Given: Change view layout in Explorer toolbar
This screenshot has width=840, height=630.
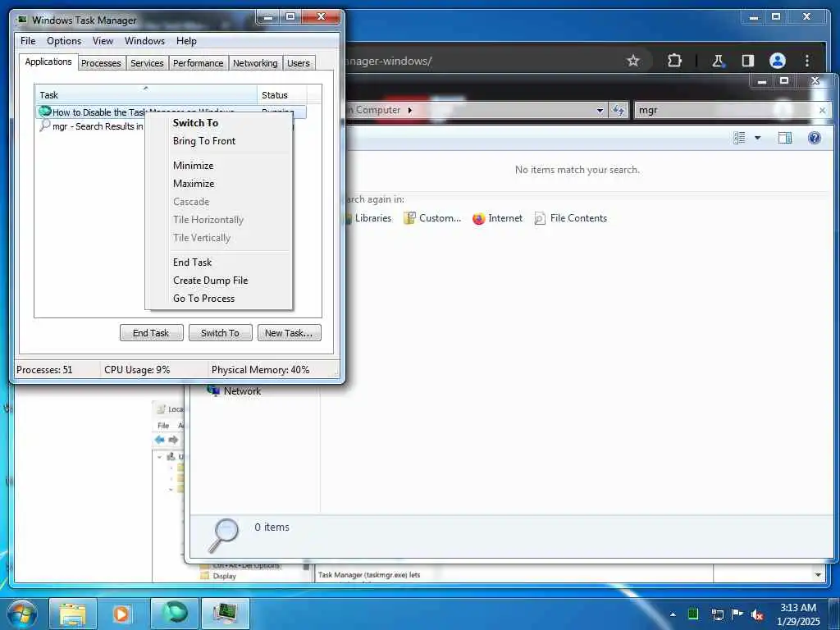Looking at the screenshot, I should pyautogui.click(x=739, y=138).
